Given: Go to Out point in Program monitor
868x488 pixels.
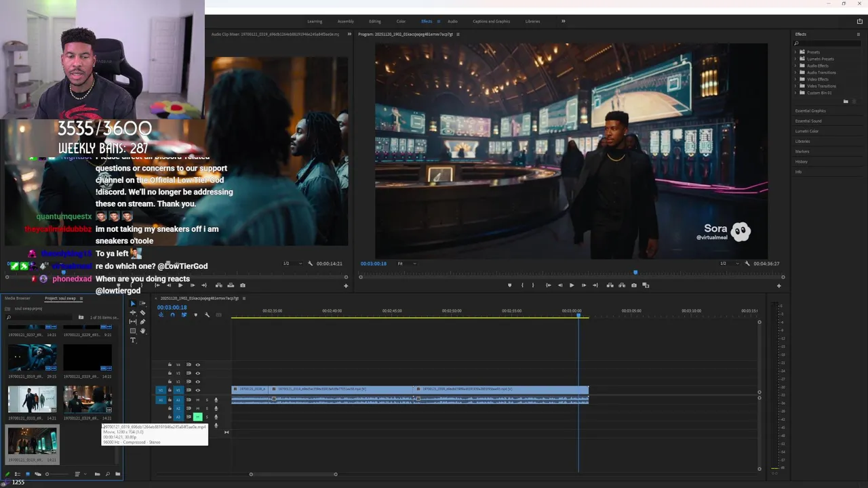Looking at the screenshot, I should point(595,285).
